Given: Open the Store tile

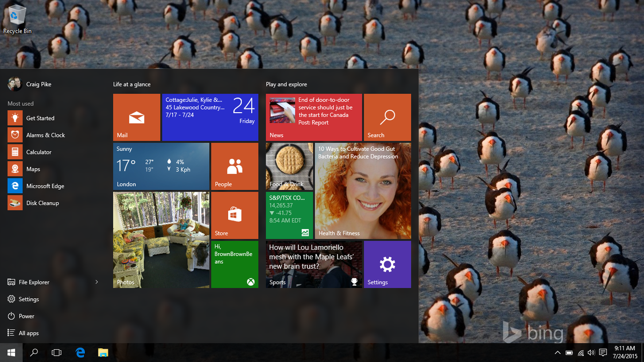Looking at the screenshot, I should point(235,215).
